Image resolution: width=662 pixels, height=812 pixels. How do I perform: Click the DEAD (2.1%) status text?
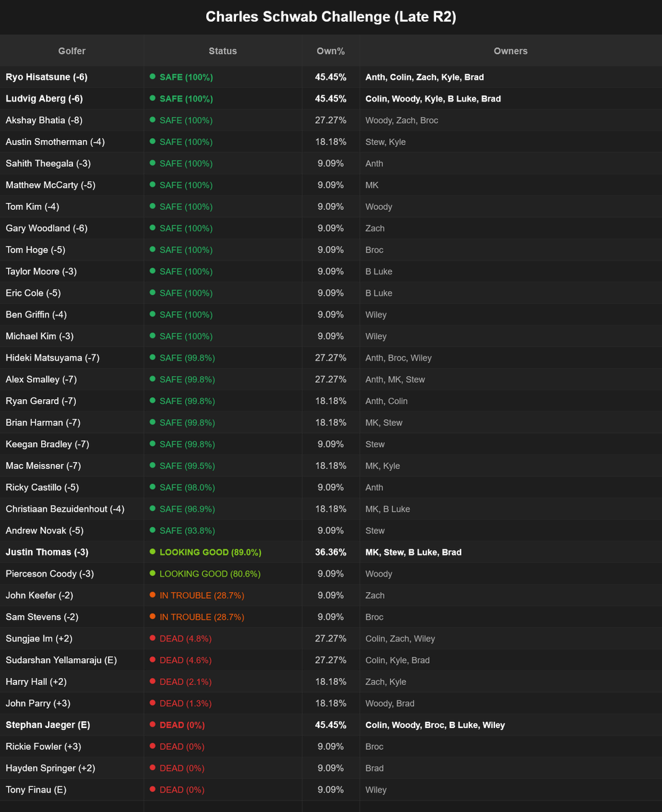(186, 682)
